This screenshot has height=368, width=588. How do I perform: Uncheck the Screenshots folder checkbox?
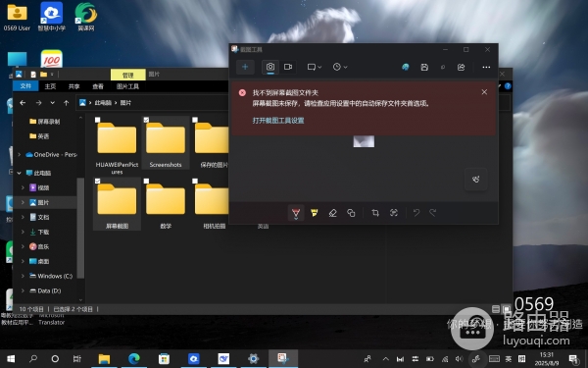146,120
